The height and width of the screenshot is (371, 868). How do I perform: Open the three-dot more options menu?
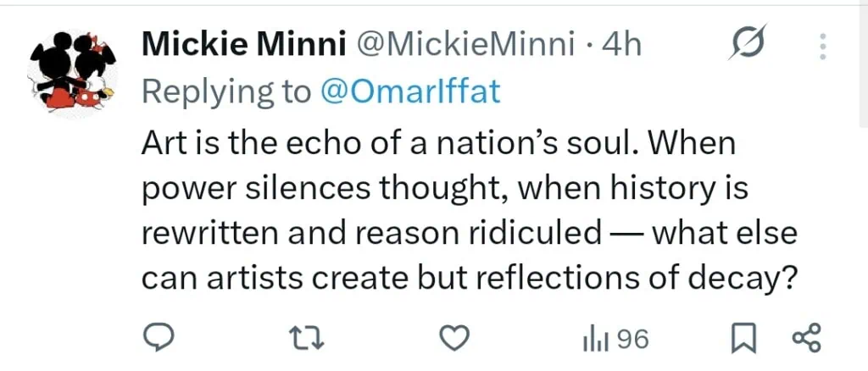pos(821,47)
